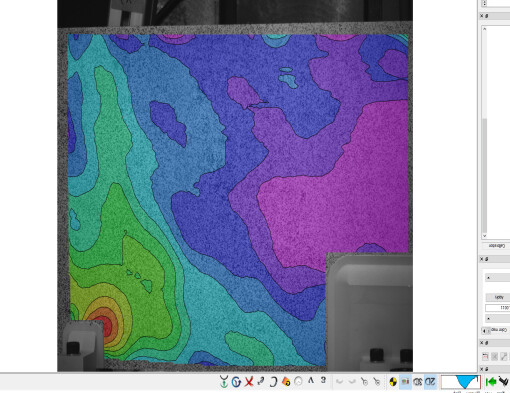Expand the lower section arrow below input field
This screenshot has width=510, height=393.
coord(497,318)
